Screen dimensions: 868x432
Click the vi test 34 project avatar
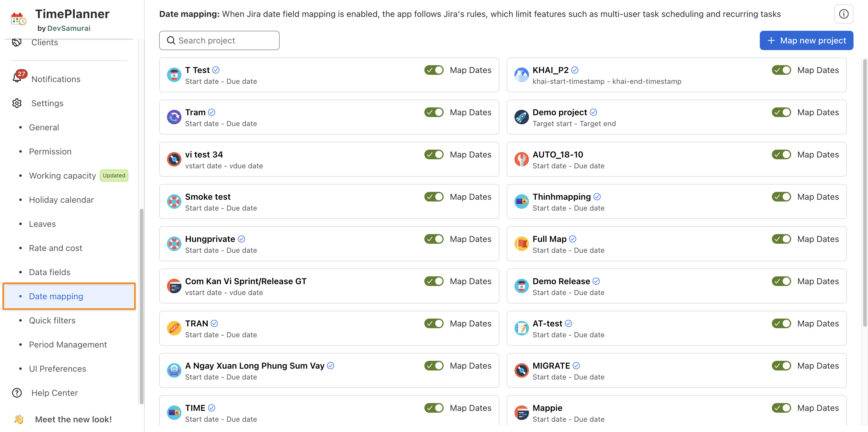tap(174, 159)
